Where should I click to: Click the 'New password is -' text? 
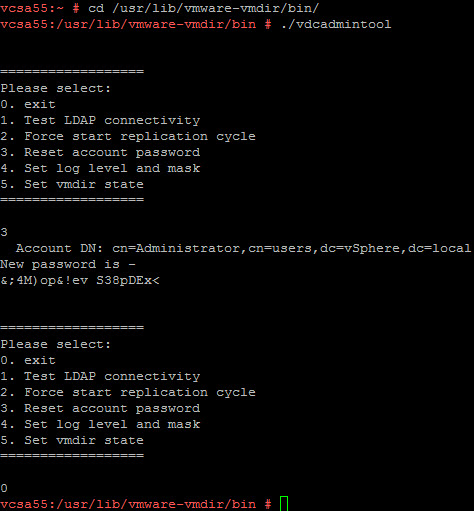68,264
